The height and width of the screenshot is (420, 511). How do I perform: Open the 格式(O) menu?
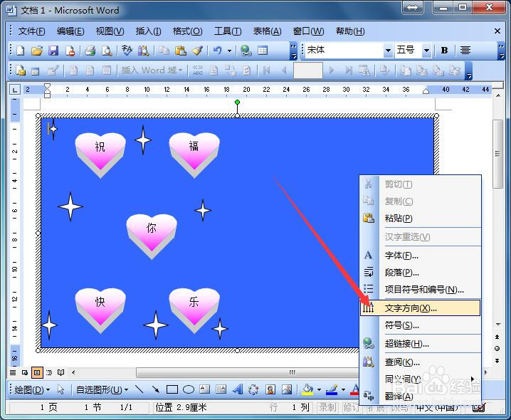click(187, 31)
